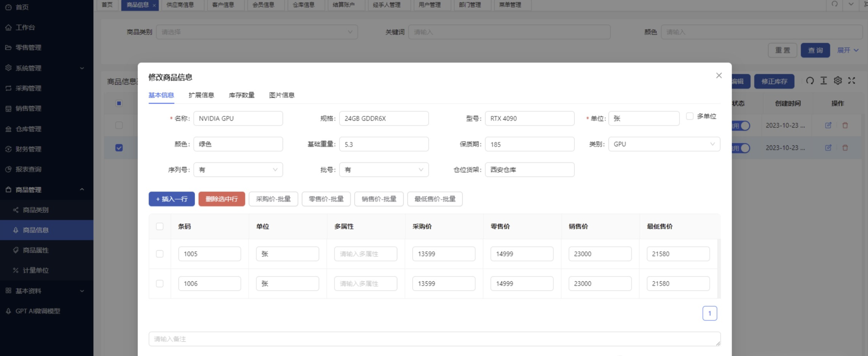Screen dimensions: 868x356
Task: Toggle the status switch in first row
Action: (x=741, y=125)
